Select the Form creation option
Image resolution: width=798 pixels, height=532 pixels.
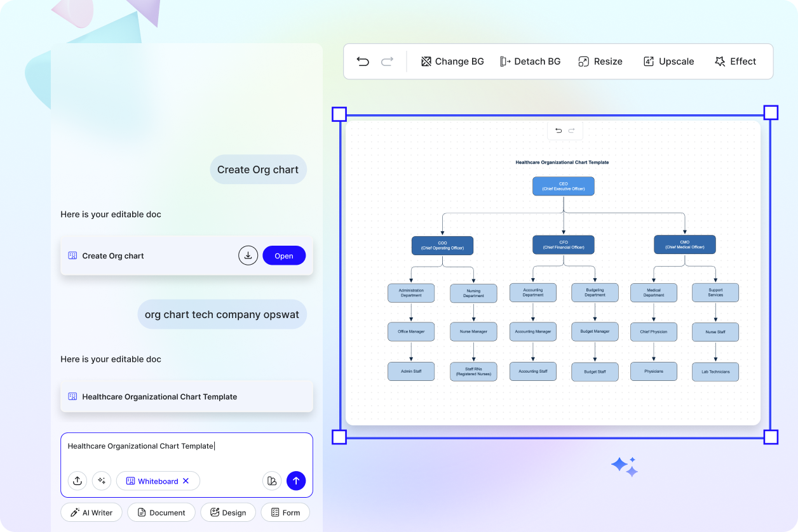click(x=285, y=512)
